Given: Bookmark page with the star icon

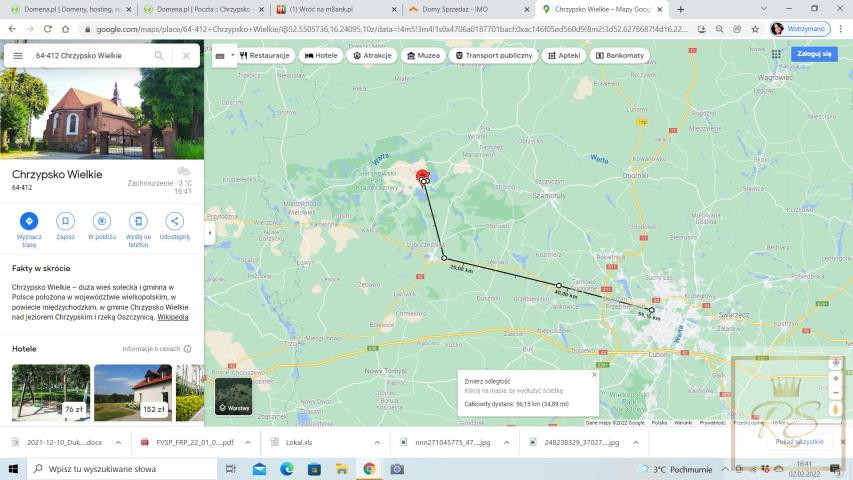Looking at the screenshot, I should pyautogui.click(x=755, y=29).
